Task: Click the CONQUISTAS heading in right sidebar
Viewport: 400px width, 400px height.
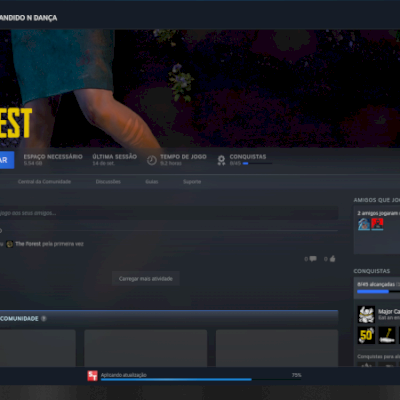Action: (372, 271)
